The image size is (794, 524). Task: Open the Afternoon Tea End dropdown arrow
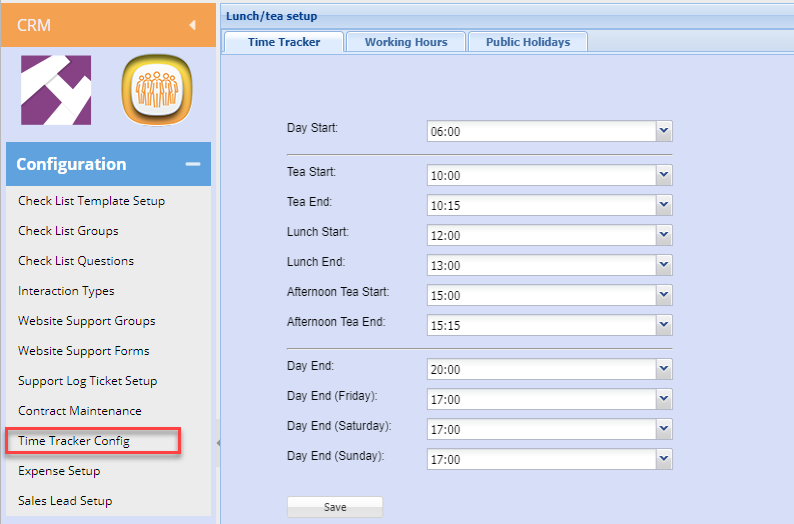(x=664, y=325)
